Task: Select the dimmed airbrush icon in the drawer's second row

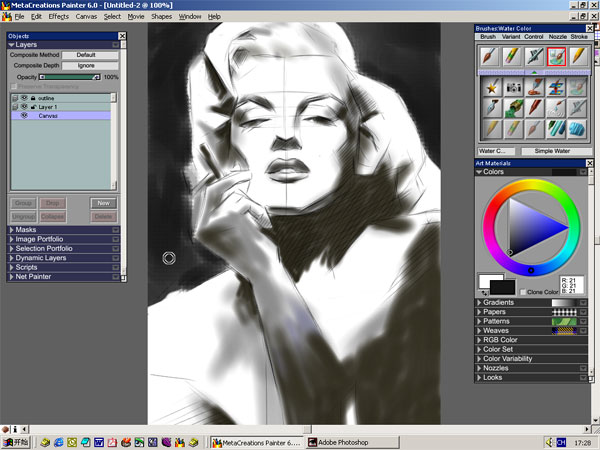Action: coord(577,108)
